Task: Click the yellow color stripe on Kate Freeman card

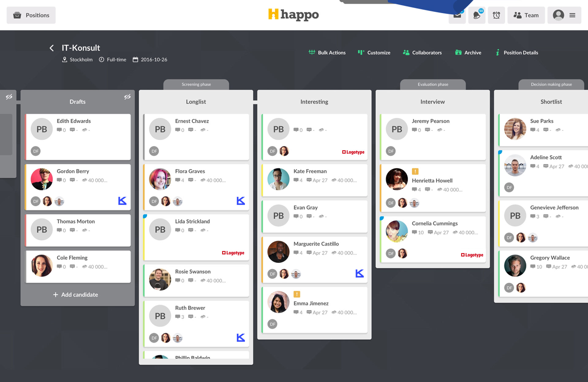Action: [x=262, y=180]
